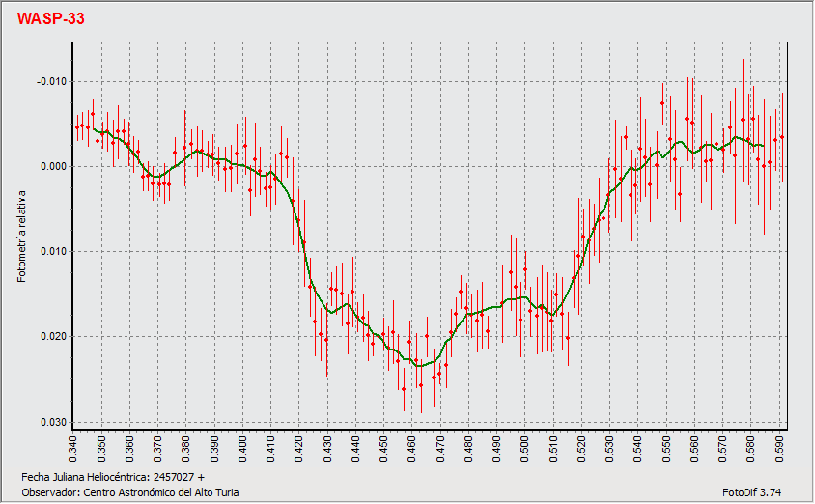The width and height of the screenshot is (815, 504).
Task: Click the Fecha Juliana Heliocéntrica text
Action: coord(112,477)
